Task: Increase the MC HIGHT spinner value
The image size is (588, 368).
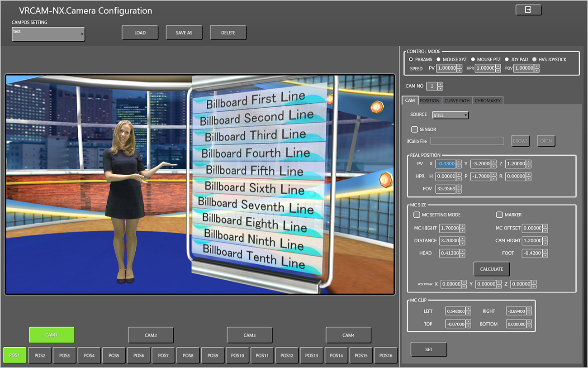Action: 462,226
